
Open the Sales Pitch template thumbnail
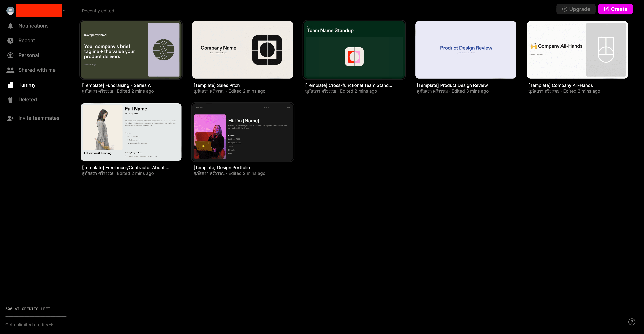[243, 50]
